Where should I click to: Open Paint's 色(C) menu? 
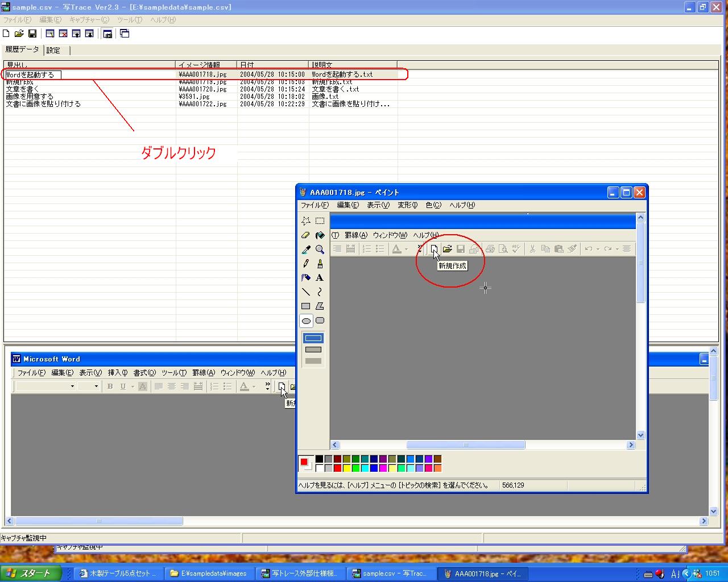tap(433, 205)
